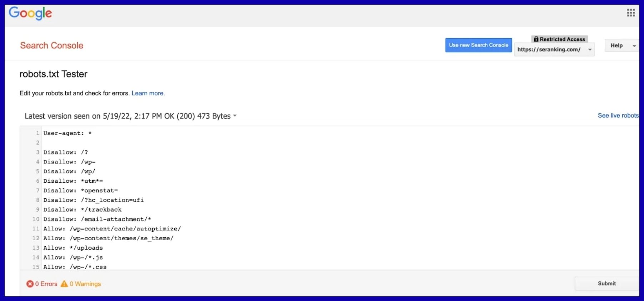
Task: Expand the Latest version seen dropdown
Action: point(235,116)
